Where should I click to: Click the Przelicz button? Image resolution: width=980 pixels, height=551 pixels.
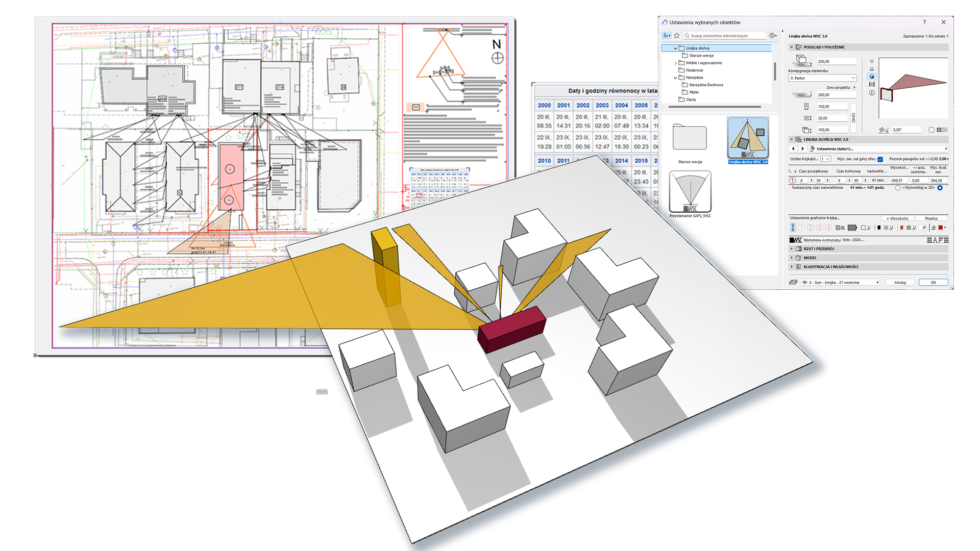(932, 218)
